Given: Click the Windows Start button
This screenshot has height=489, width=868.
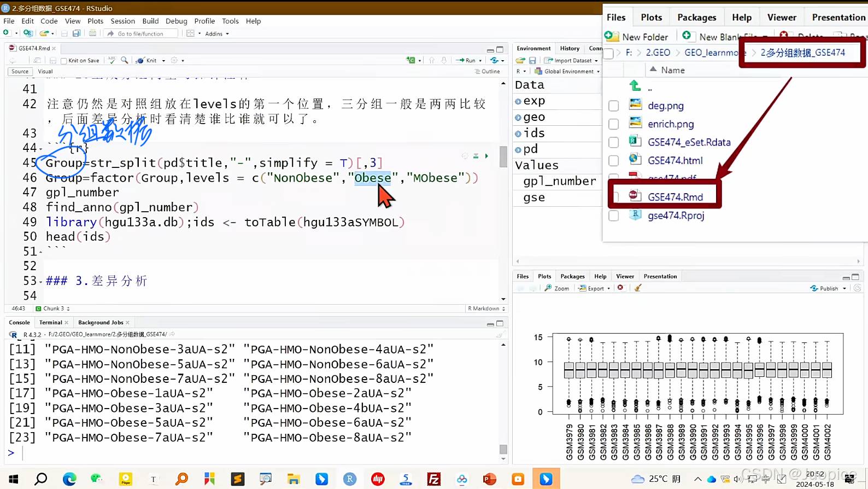Looking at the screenshot, I should coord(14,479).
